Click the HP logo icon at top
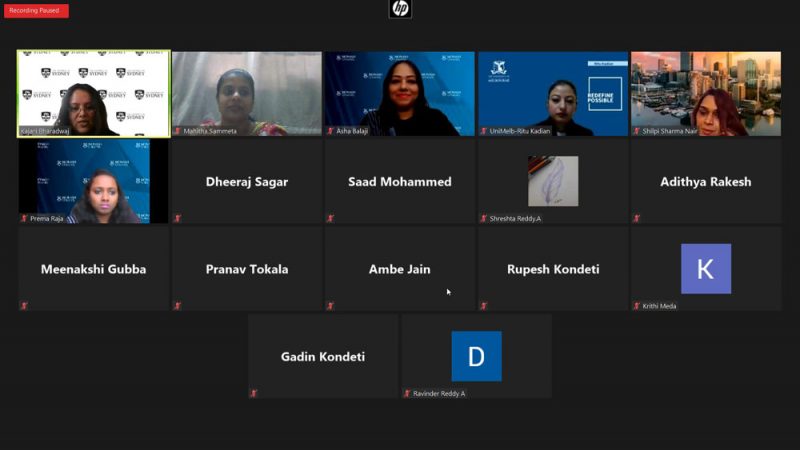800x450 pixels. pyautogui.click(x=400, y=9)
